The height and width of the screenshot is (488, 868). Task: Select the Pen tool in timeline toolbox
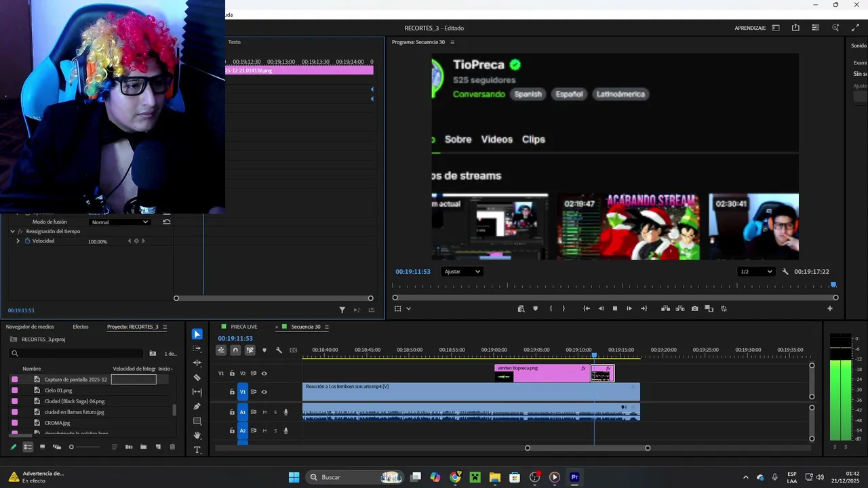[197, 407]
